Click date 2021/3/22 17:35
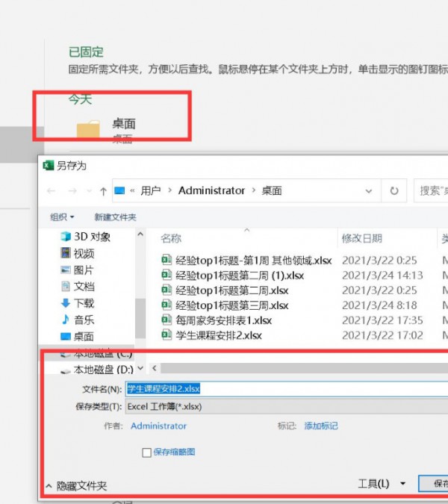Viewport: 448px width, 504px height. point(382,320)
